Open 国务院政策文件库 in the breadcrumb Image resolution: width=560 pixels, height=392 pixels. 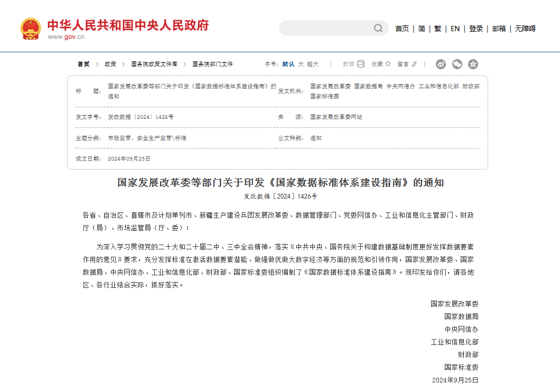[154, 64]
